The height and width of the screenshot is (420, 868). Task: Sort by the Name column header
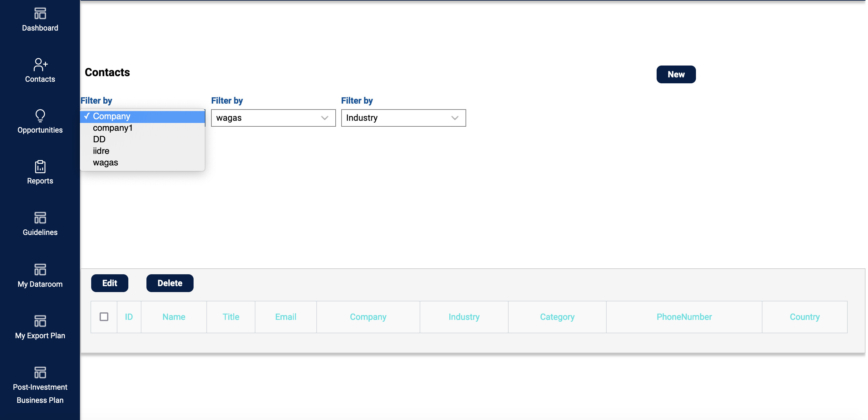(174, 317)
